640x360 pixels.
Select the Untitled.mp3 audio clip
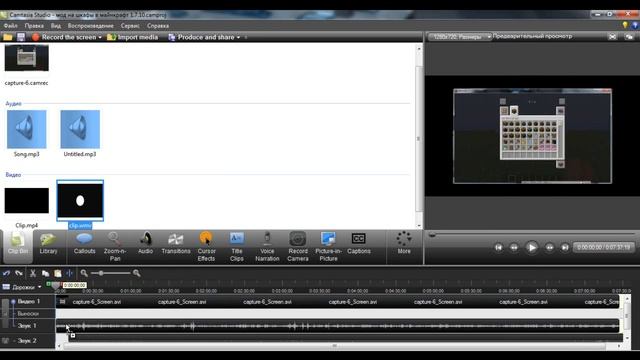80,129
